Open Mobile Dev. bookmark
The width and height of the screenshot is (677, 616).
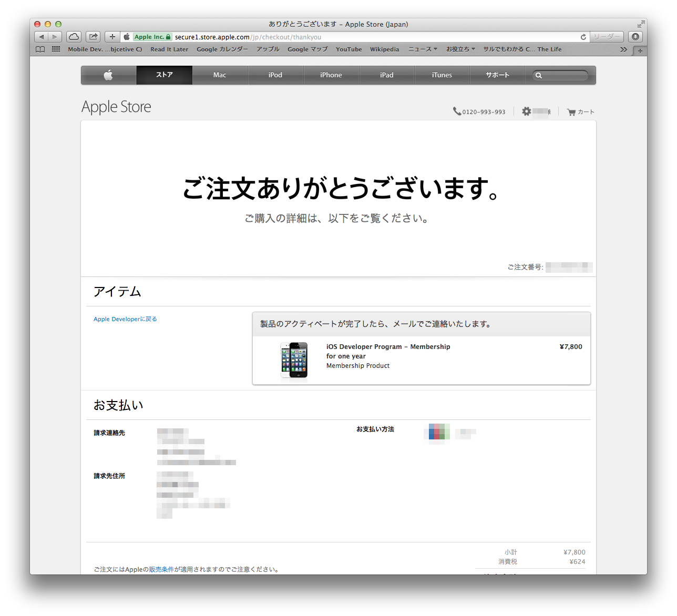105,49
